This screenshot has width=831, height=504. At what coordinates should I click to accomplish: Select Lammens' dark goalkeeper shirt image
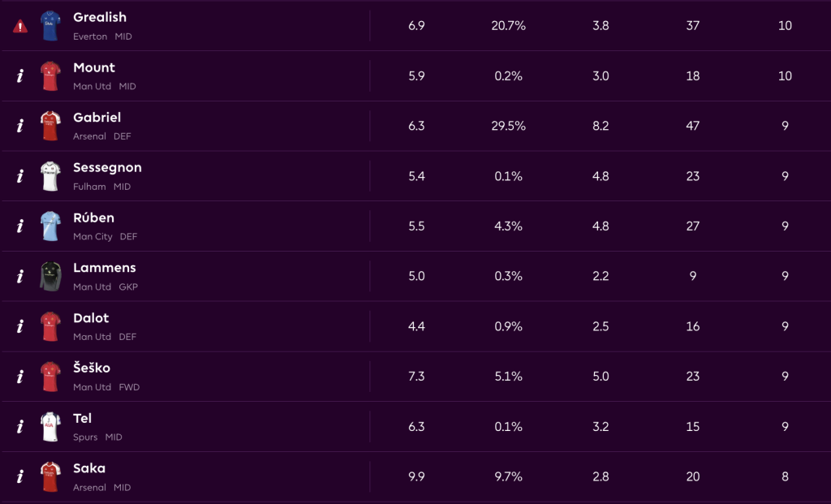tap(51, 277)
